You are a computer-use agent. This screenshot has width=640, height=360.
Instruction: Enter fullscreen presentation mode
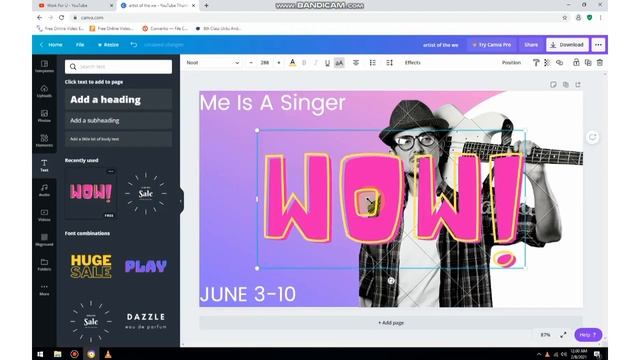pyautogui.click(x=563, y=335)
